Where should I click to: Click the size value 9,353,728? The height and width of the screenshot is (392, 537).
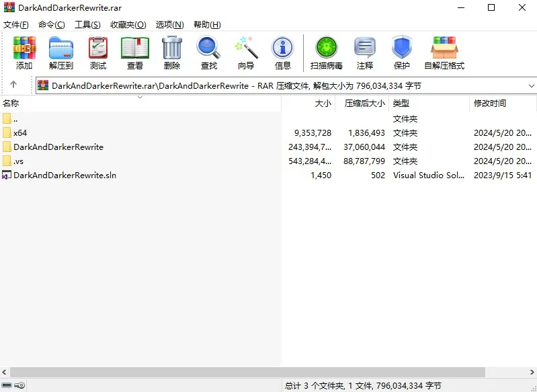[x=313, y=133]
